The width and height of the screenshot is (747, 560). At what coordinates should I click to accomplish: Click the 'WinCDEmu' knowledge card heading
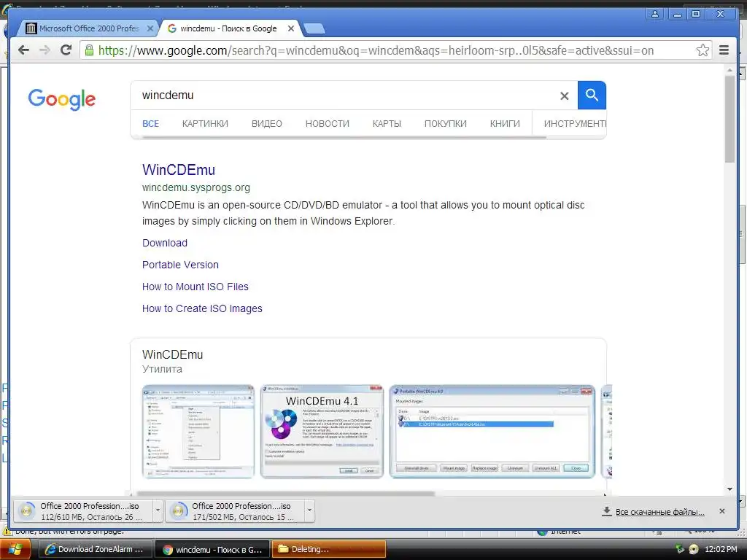172,355
